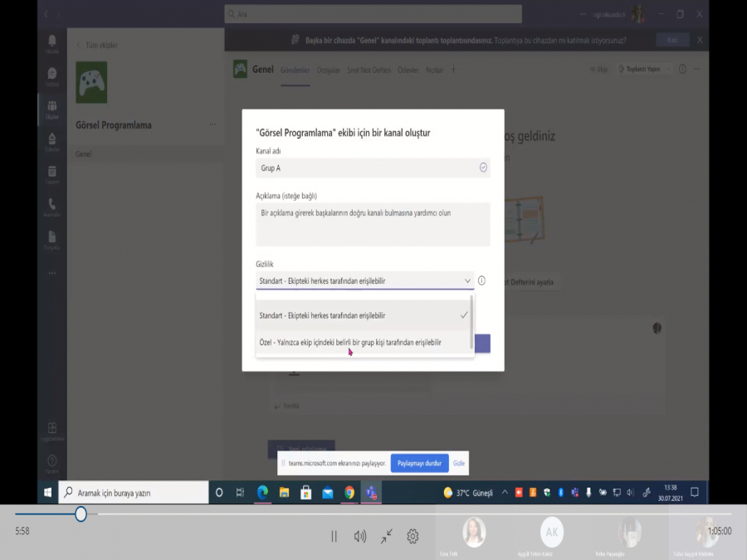Screen dimensions: 747x560
Task: Open the Windows Start menu
Action: [x=47, y=492]
